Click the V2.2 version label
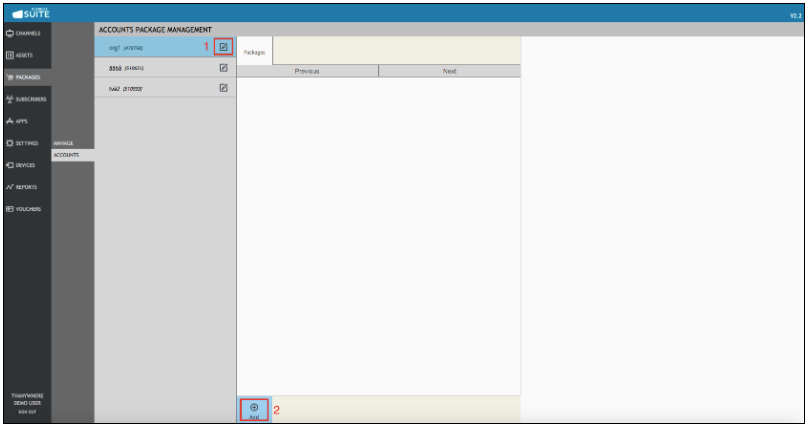 [x=796, y=16]
